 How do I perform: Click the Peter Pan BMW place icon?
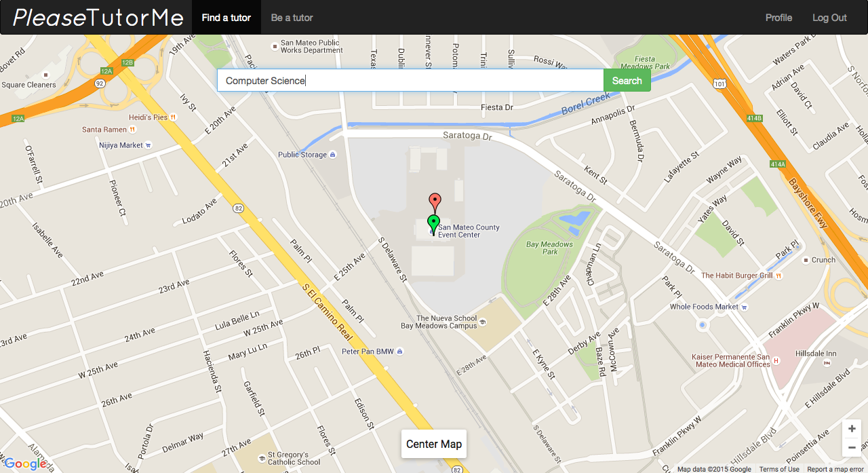400,352
